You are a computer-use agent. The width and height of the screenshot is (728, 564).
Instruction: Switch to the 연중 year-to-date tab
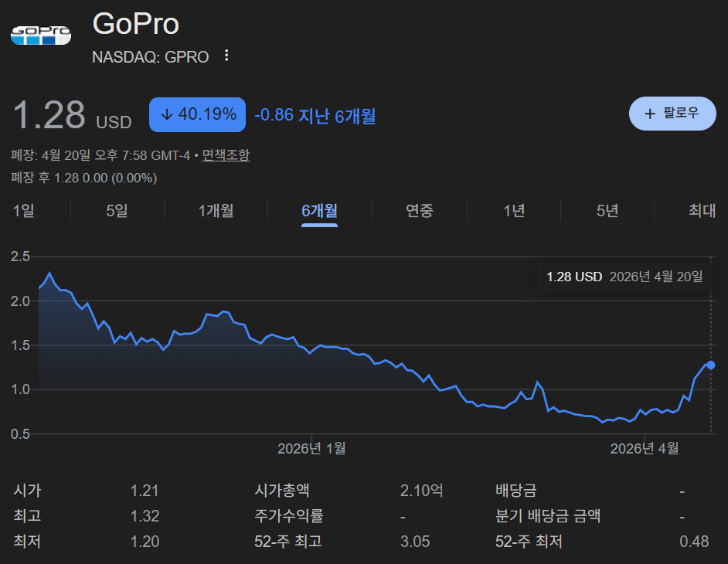pyautogui.click(x=420, y=211)
